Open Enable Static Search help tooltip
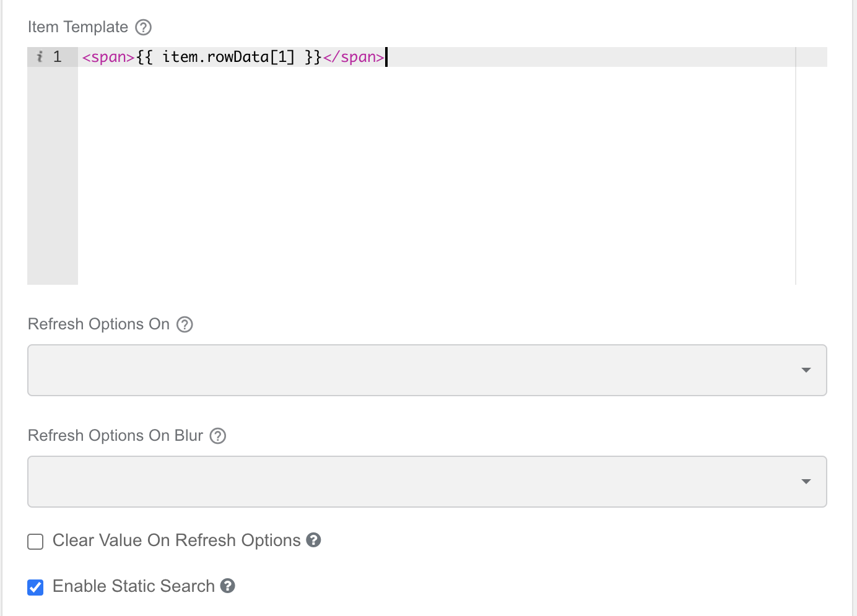 click(x=228, y=586)
